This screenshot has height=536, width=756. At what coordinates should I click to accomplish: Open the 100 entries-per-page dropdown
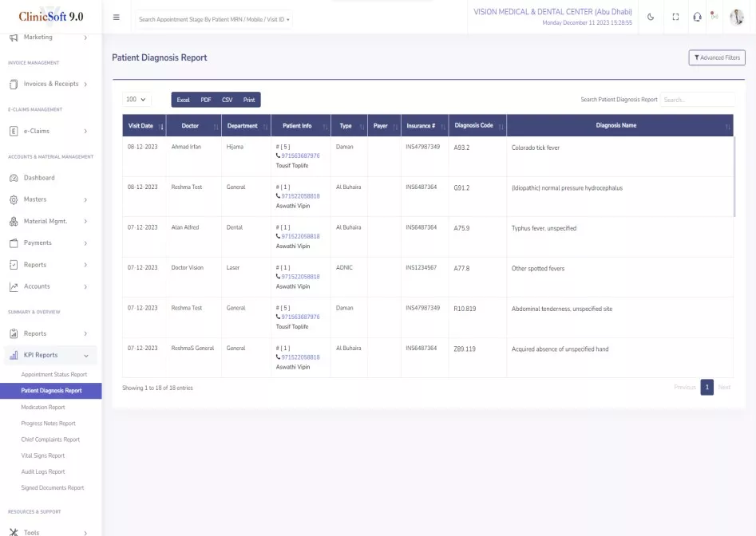point(137,100)
